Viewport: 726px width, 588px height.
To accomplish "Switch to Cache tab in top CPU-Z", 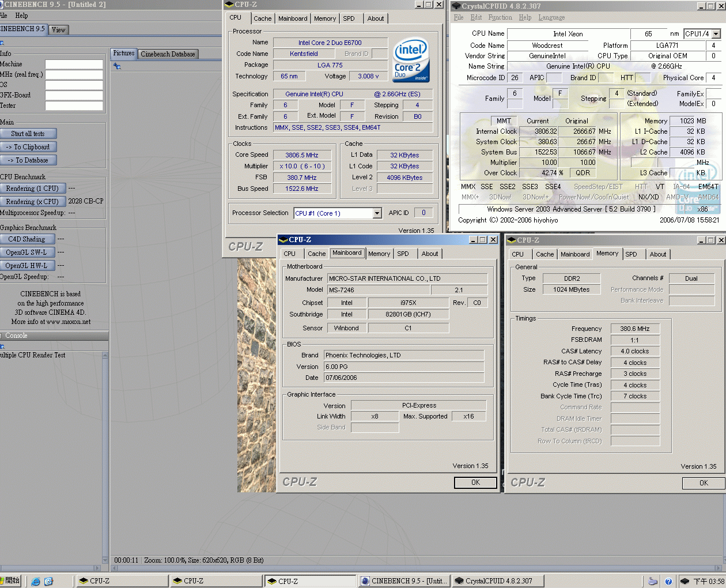I will 262,18.
